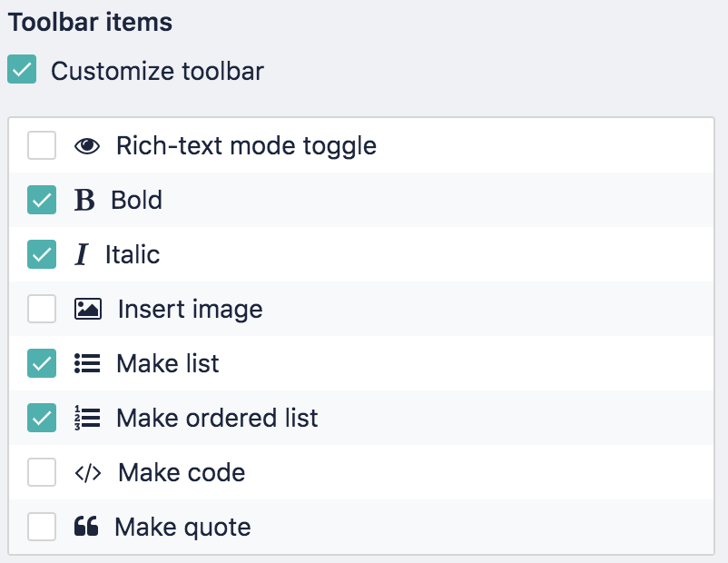Viewport: 728px width, 563px height.
Task: Click the Make quote quotation icon
Action: 88,527
